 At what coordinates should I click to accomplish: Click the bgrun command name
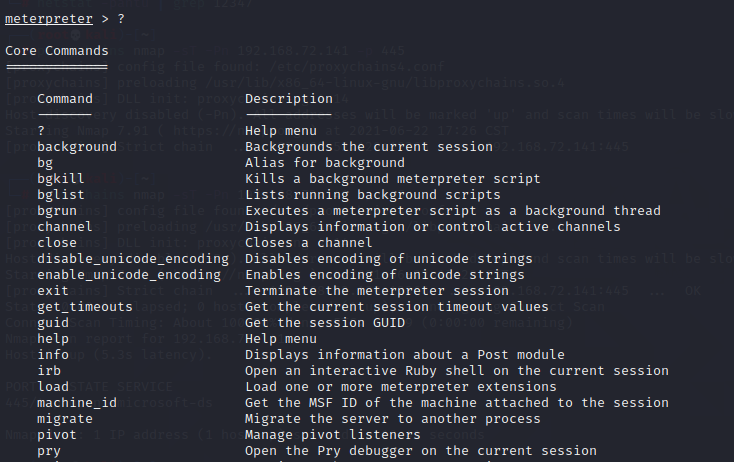pyautogui.click(x=57, y=211)
